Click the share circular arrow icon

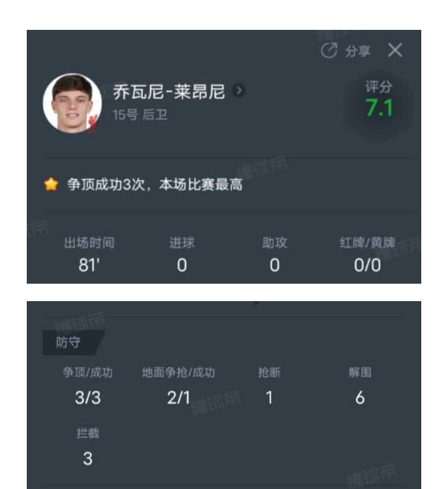pyautogui.click(x=329, y=50)
